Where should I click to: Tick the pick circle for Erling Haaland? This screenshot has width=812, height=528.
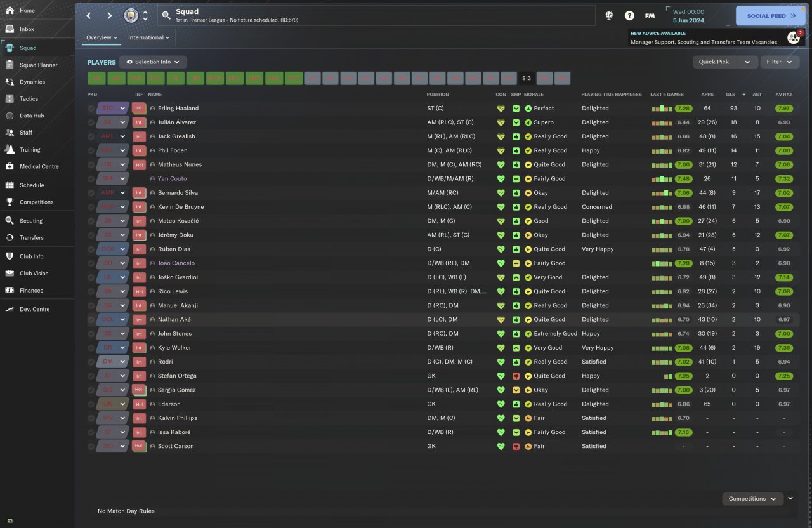point(91,109)
